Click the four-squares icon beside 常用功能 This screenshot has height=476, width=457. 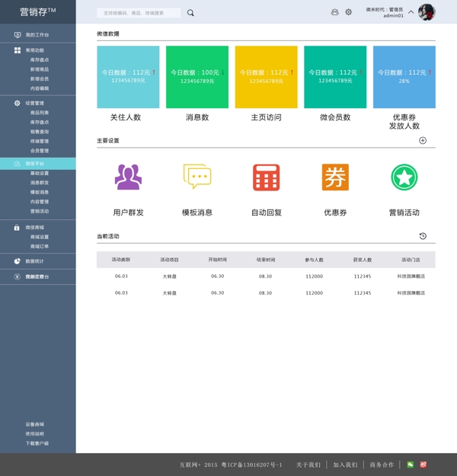pos(18,50)
